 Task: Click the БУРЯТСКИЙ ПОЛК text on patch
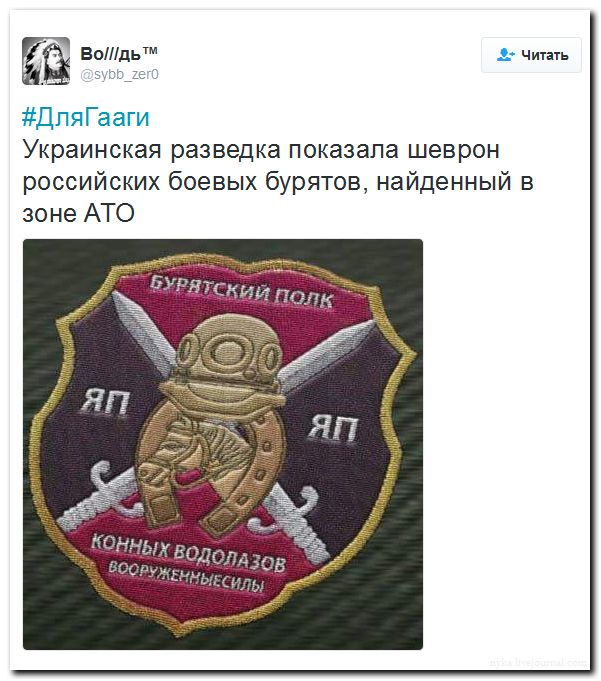pyautogui.click(x=241, y=292)
